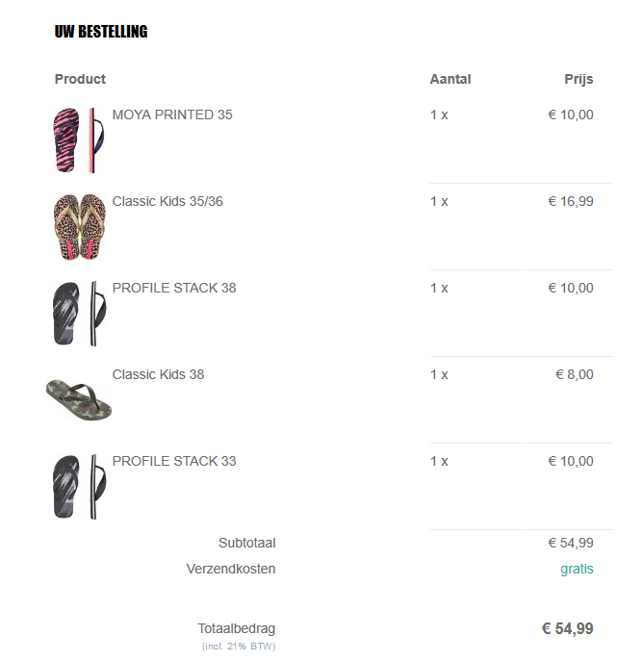Screen dimensions: 644x661
Task: Open the PROFILE STACK 33 product title
Action: (x=174, y=462)
